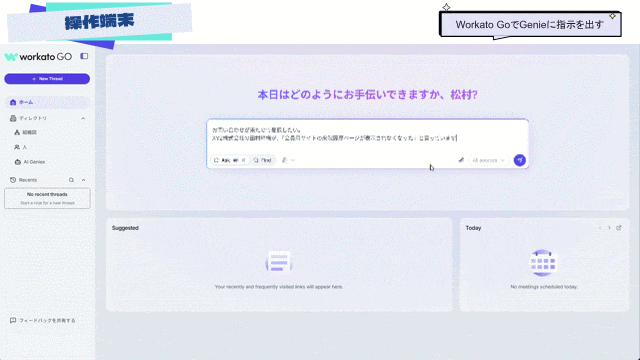This screenshot has width=640, height=360.
Task: Click the Today panel heading
Action: 473,228
